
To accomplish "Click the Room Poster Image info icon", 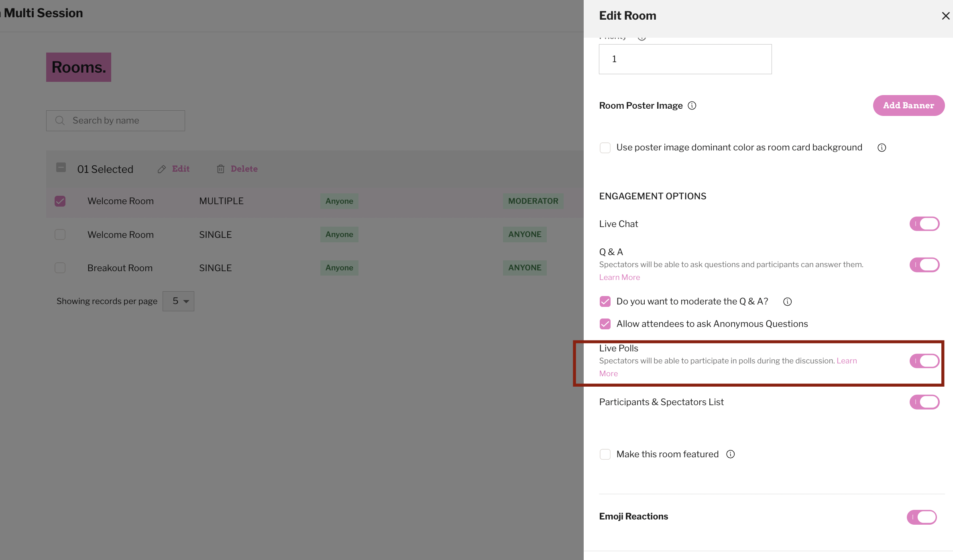I will 692,106.
